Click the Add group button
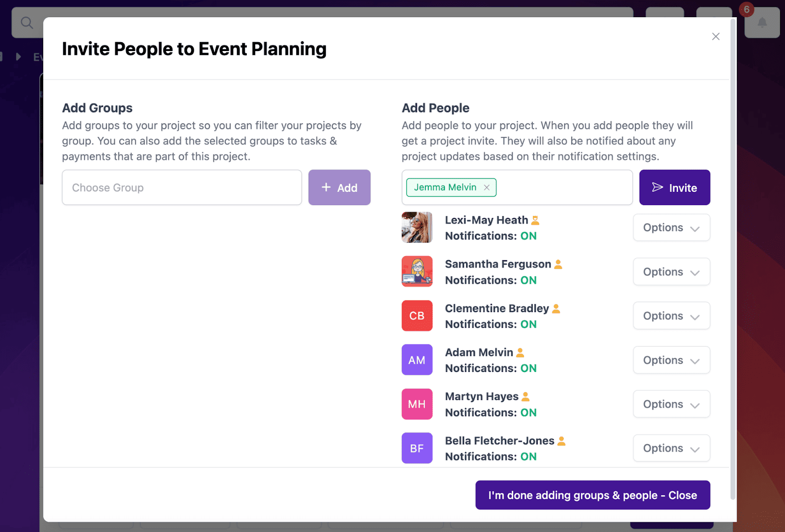The image size is (785, 532). click(x=339, y=187)
